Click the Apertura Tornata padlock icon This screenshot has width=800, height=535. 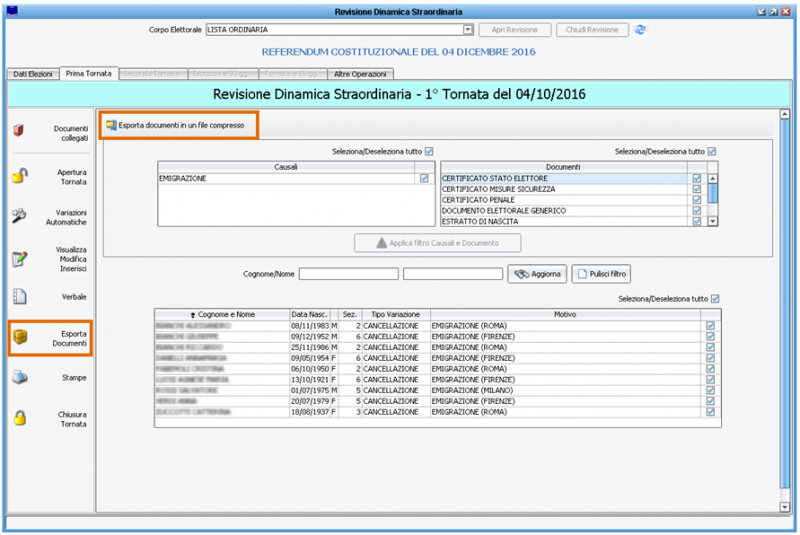point(19,176)
